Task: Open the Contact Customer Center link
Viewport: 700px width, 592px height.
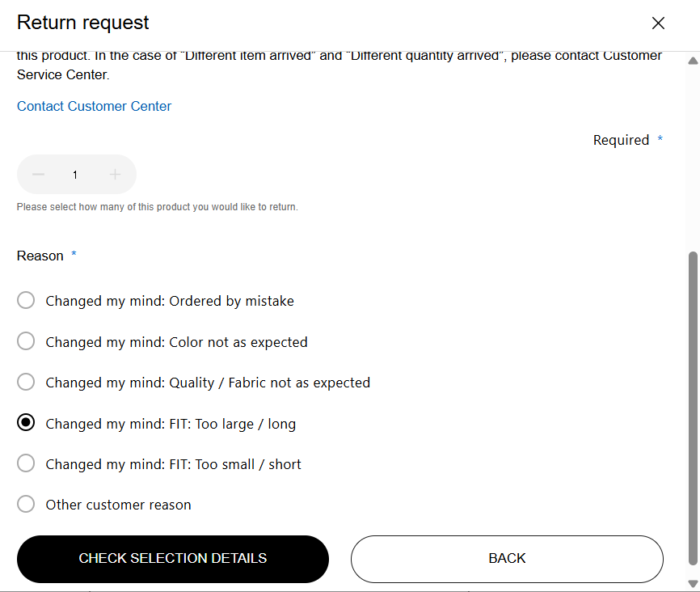Action: coord(94,106)
